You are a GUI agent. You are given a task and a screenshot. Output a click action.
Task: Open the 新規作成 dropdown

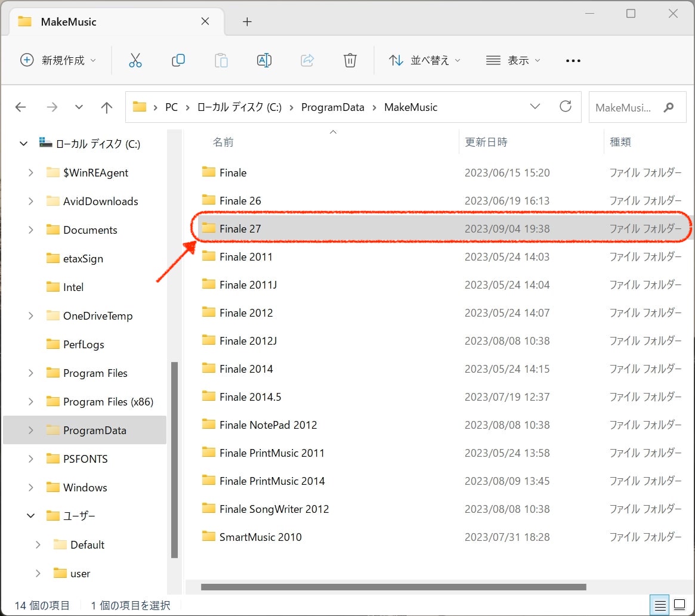[x=58, y=60]
